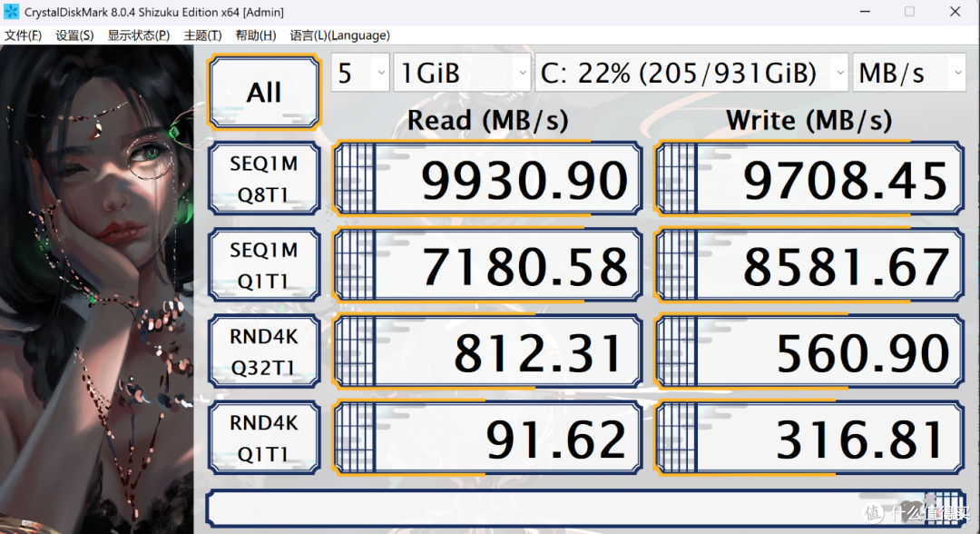Click the SEQ1M Q8T1 write value 9708.45
Viewport: 980px width, 534px height.
point(808,179)
